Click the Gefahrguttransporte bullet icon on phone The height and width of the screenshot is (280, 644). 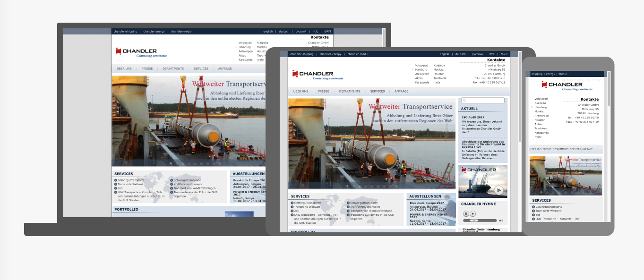pos(533,207)
